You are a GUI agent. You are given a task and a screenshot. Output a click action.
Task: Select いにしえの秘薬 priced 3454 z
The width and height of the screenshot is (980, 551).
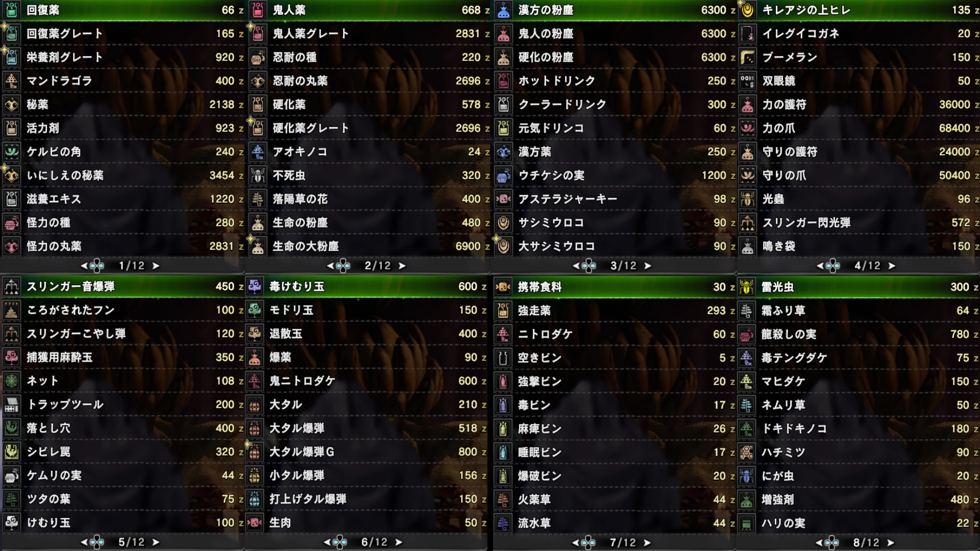pyautogui.click(x=123, y=176)
